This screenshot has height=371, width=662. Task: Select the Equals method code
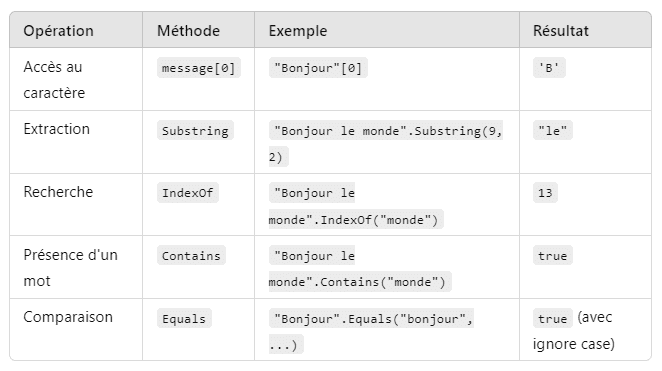coord(184,319)
